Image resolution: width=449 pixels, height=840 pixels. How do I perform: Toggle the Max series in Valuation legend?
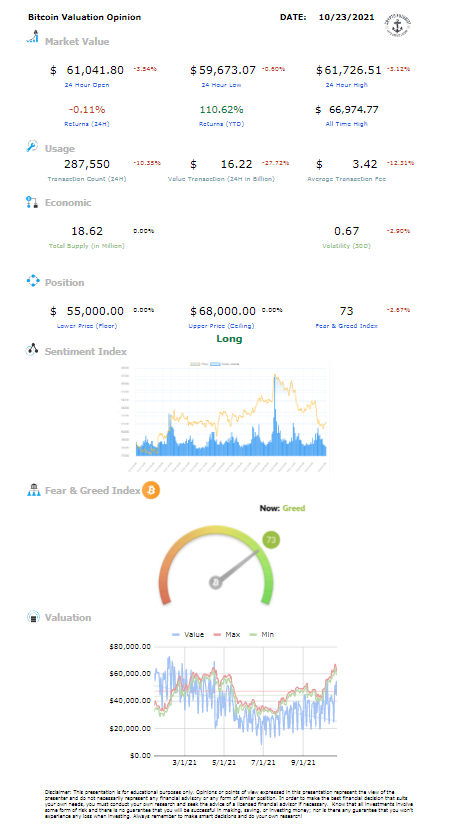coord(228,634)
